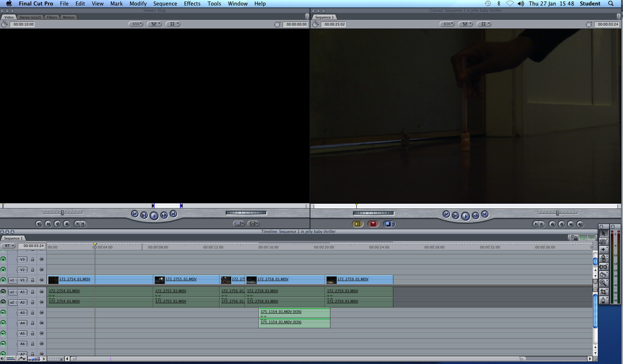Open the Modify menu
This screenshot has width=623, height=364.
click(138, 4)
